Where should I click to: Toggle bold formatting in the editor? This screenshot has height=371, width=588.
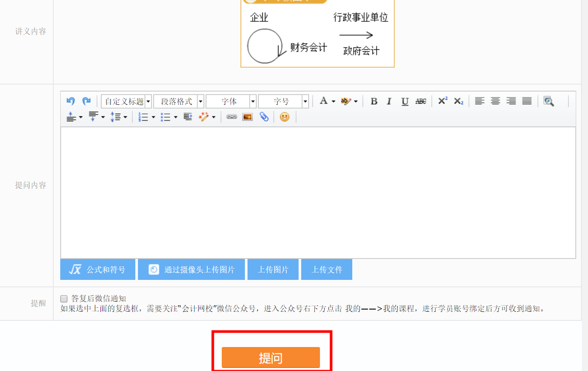pyautogui.click(x=374, y=101)
